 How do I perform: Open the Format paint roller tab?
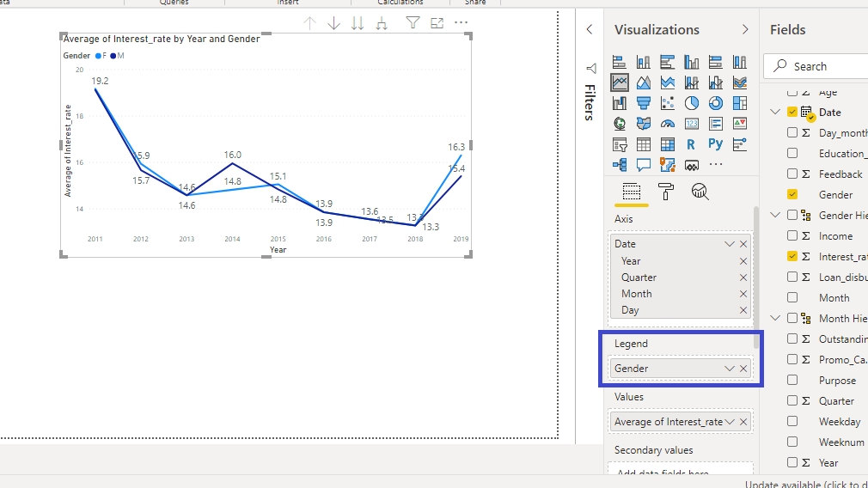pyautogui.click(x=666, y=192)
